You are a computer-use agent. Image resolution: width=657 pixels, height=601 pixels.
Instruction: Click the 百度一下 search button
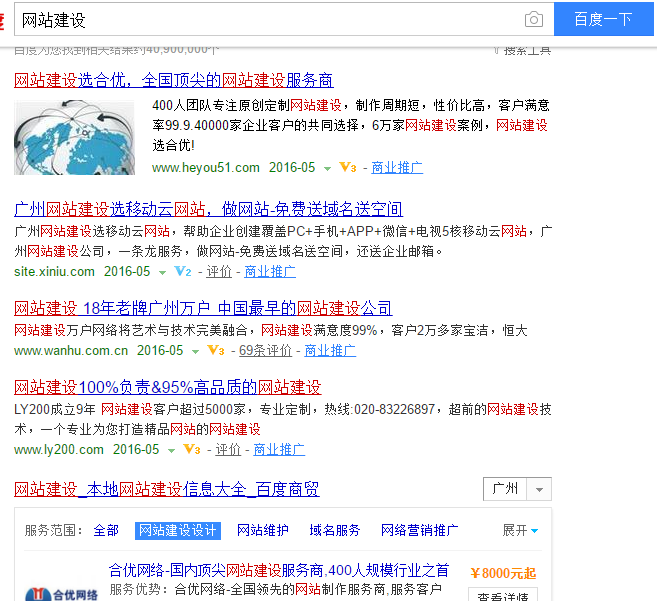point(603,19)
